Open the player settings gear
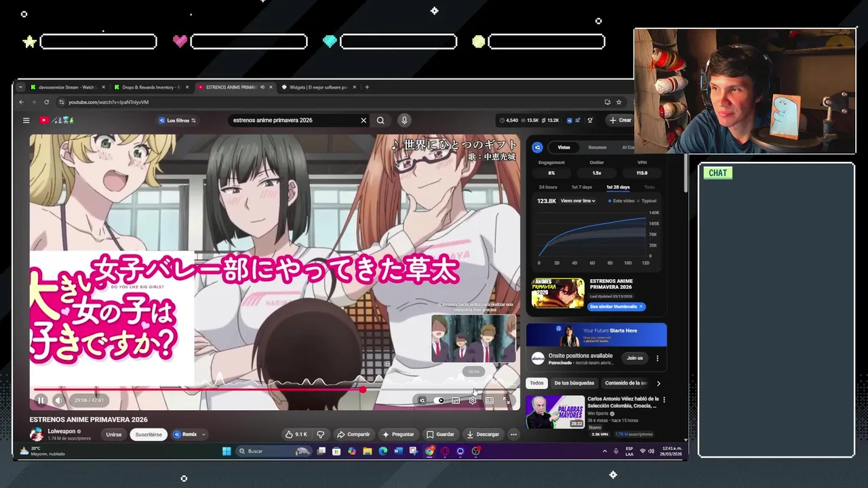 [x=473, y=401]
